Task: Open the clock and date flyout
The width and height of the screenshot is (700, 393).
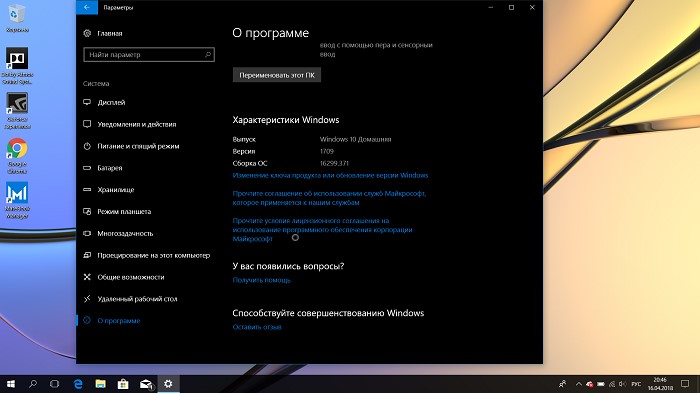Action: point(660,384)
